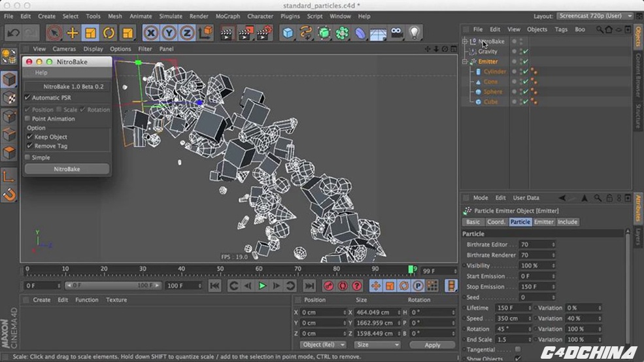Image resolution: width=644 pixels, height=362 pixels.
Task: Toggle Remove Tag checkbox
Action: (29, 146)
